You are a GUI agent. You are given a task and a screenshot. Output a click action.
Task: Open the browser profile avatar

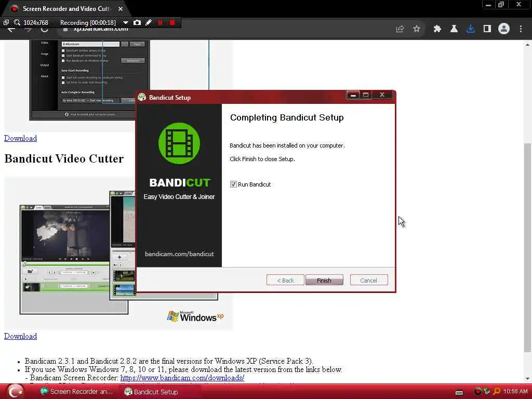(x=504, y=29)
